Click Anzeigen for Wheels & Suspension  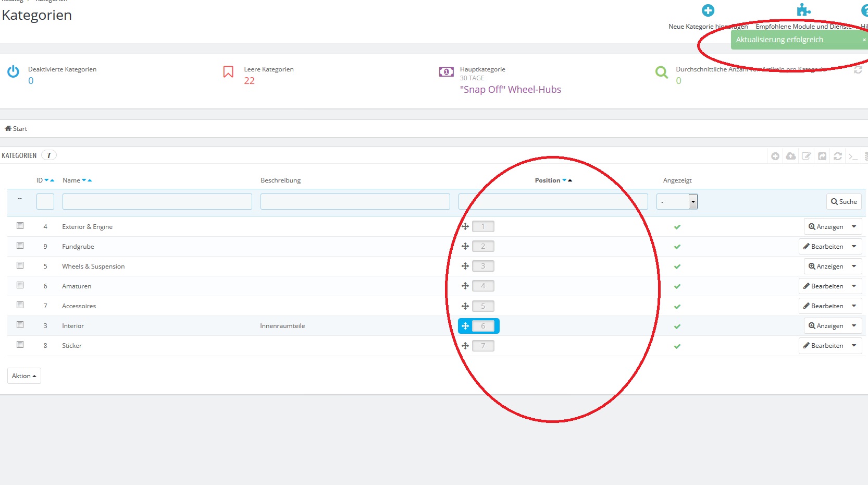pyautogui.click(x=826, y=266)
